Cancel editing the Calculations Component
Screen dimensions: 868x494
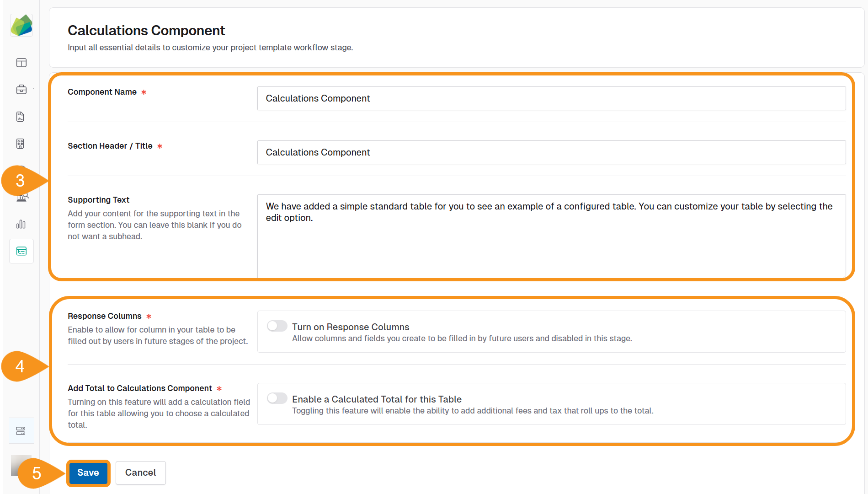click(x=140, y=473)
